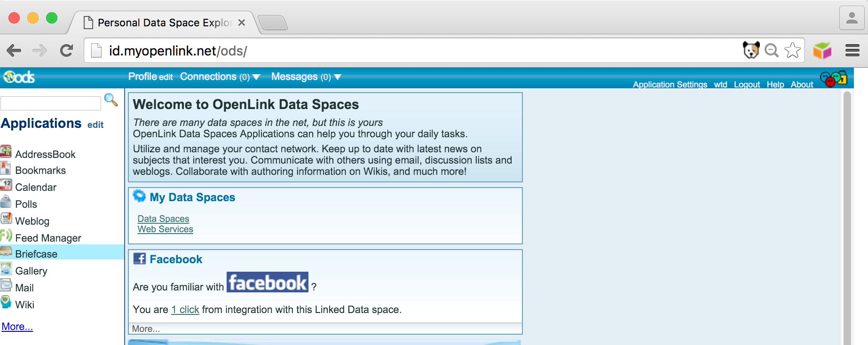
Task: Expand the Messages dropdown arrow
Action: (338, 77)
